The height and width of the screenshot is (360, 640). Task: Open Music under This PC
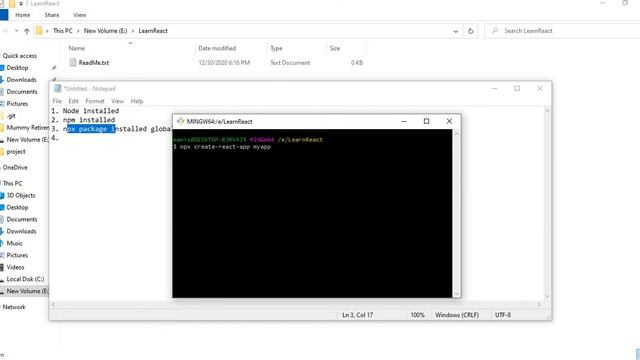(14, 243)
